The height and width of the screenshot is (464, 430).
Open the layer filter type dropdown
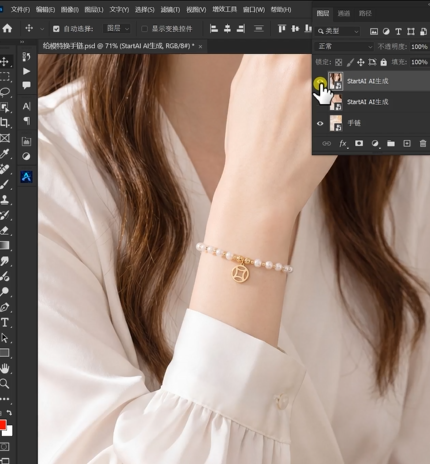click(338, 31)
